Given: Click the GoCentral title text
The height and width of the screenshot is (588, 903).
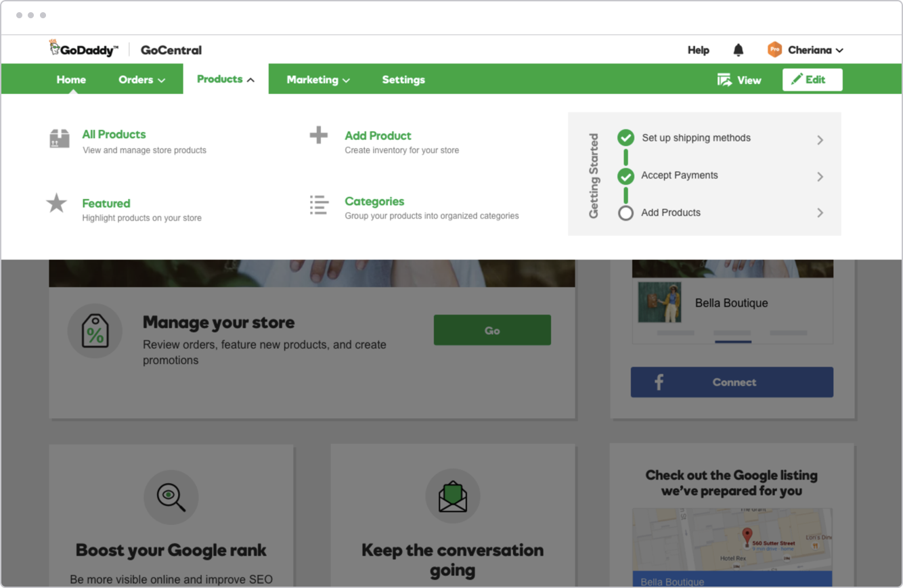Looking at the screenshot, I should click(171, 50).
